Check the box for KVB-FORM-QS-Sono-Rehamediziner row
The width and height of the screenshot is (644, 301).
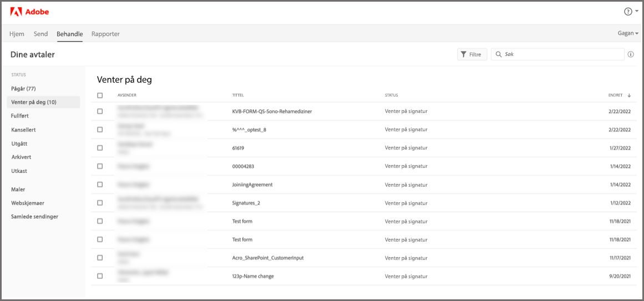click(100, 111)
